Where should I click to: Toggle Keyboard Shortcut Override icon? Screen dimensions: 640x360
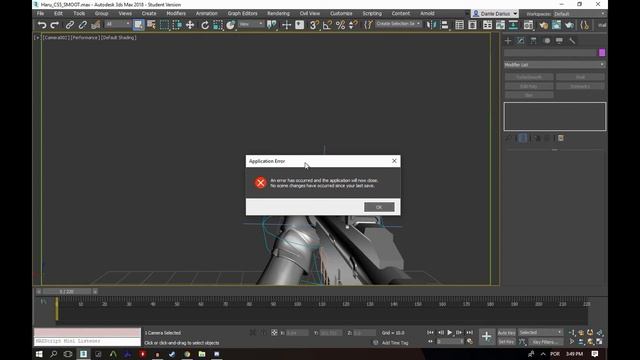300,25
